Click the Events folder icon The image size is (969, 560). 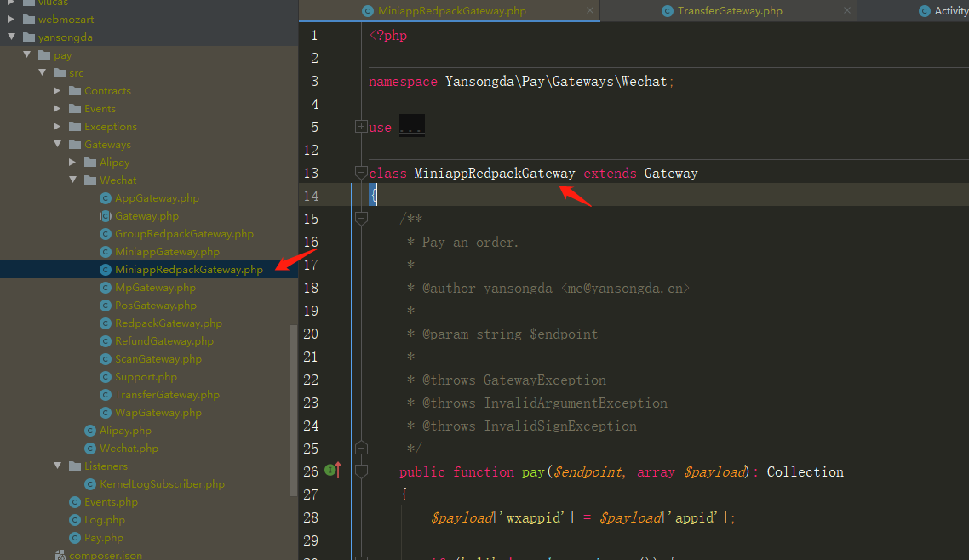coord(75,109)
